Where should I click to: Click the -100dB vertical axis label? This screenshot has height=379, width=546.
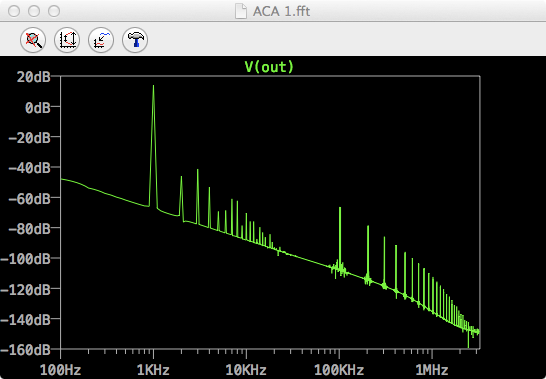25,259
